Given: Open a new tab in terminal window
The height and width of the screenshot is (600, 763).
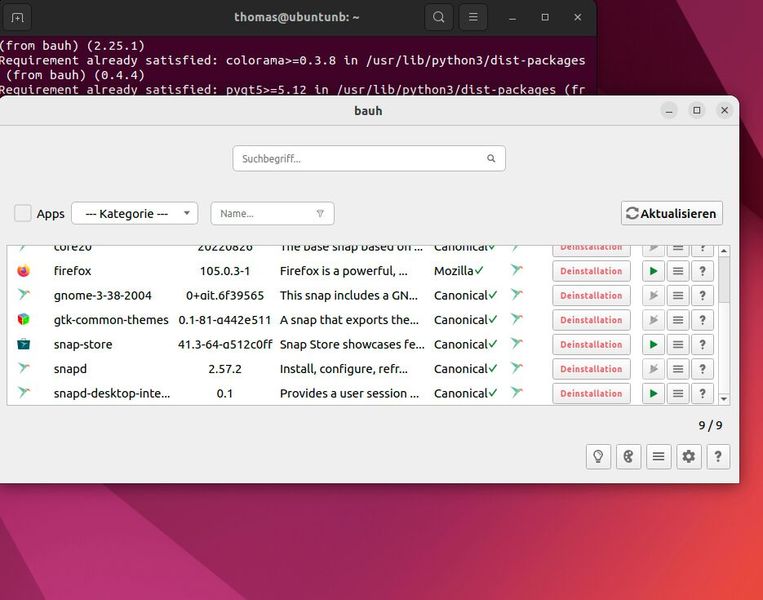Looking at the screenshot, I should point(17,18).
